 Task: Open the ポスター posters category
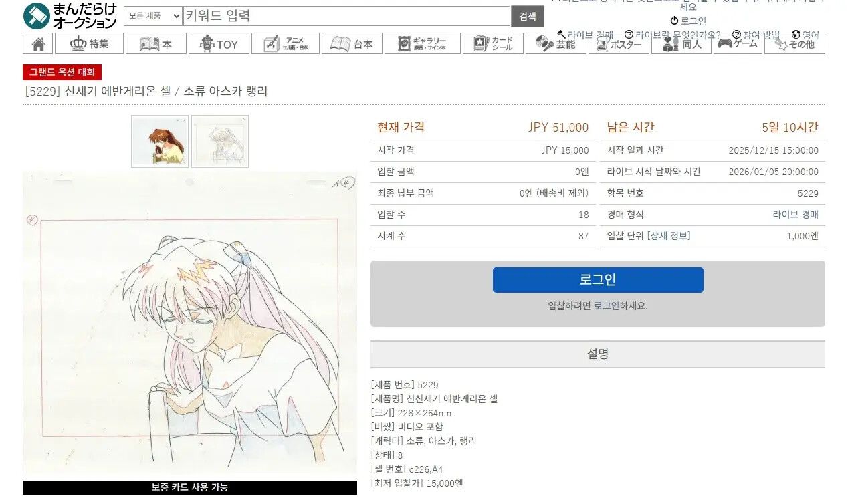click(x=619, y=43)
